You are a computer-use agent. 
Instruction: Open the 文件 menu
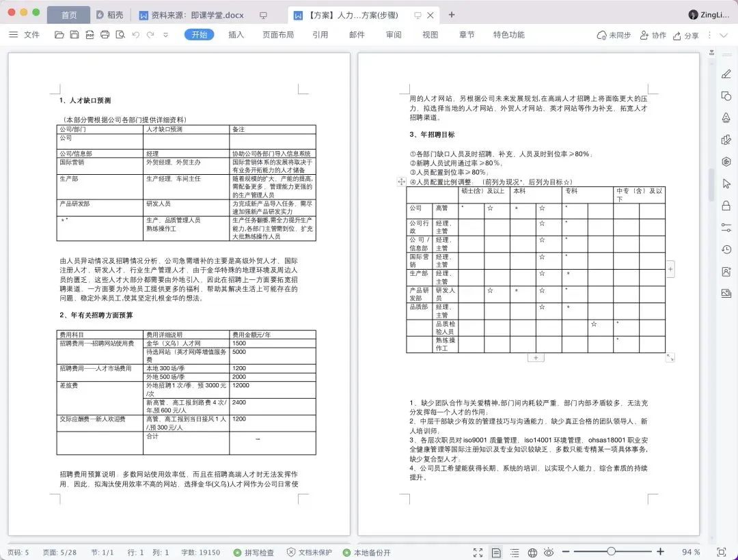click(31, 35)
